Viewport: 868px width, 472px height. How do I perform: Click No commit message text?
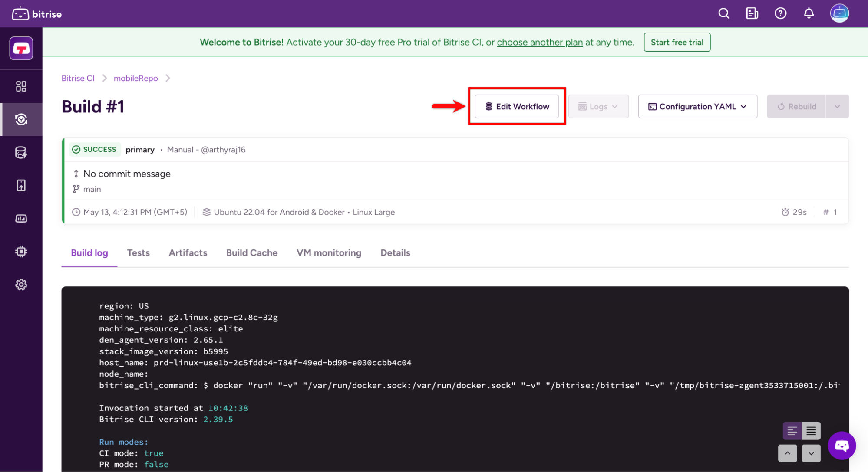[127, 174]
